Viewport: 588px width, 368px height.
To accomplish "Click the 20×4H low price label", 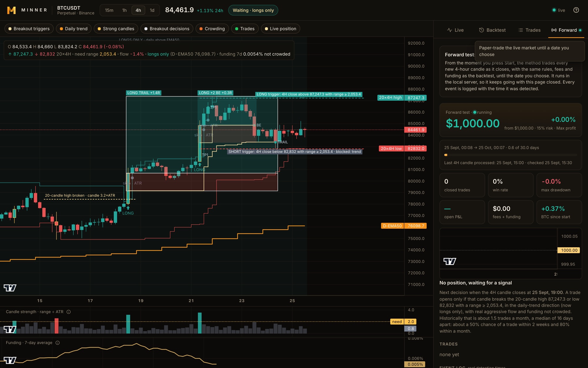I will coord(391,149).
